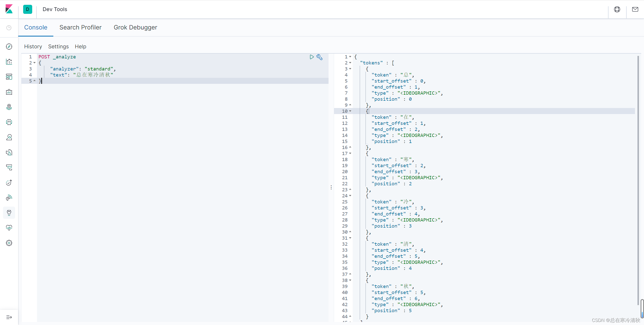Click output token "秋" line

coord(393,286)
